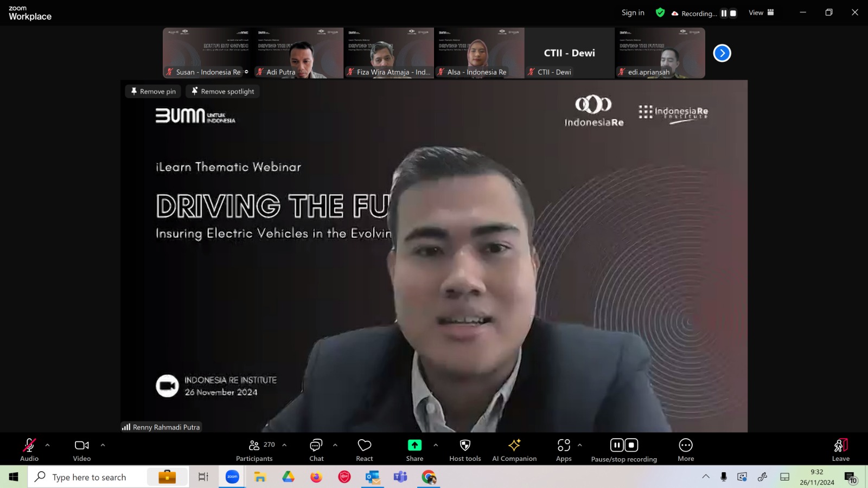The height and width of the screenshot is (488, 868).
Task: Expand chat options arrow
Action: point(335,445)
